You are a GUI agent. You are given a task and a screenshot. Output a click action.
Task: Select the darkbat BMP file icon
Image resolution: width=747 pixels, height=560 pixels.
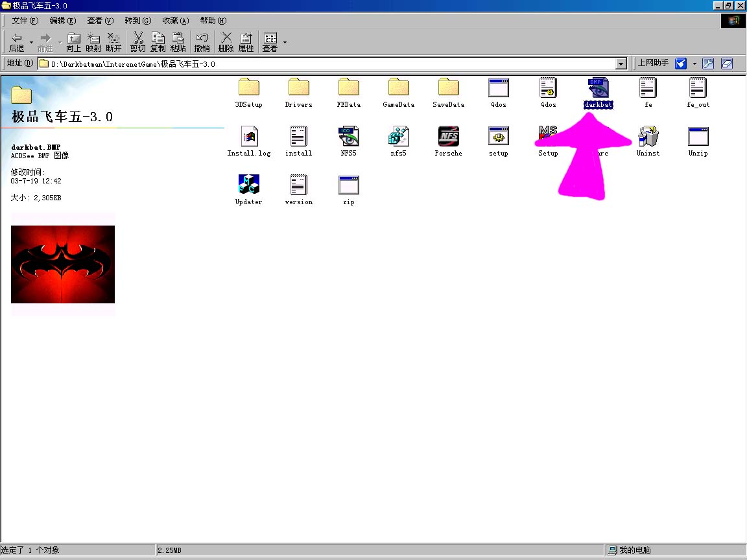(599, 93)
